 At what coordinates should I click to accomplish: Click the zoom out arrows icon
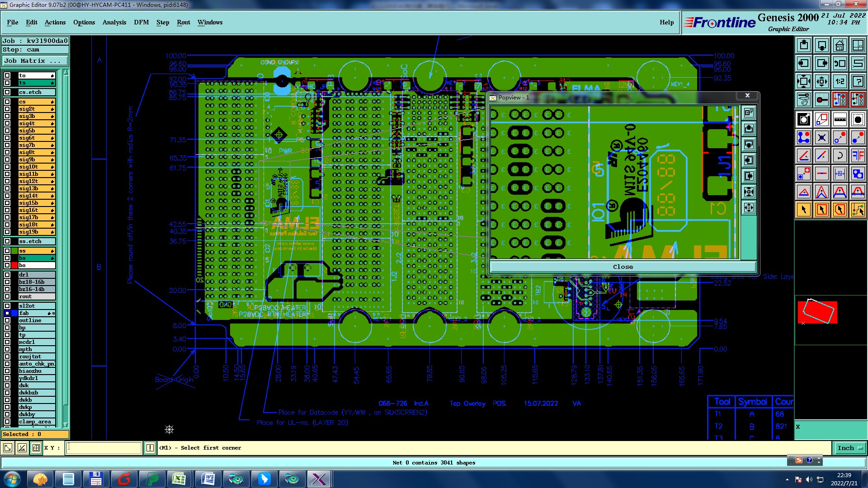[x=804, y=81]
